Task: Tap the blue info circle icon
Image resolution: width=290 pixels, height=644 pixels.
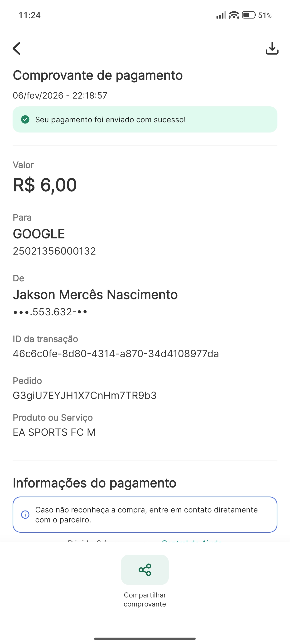Action: 25,515
